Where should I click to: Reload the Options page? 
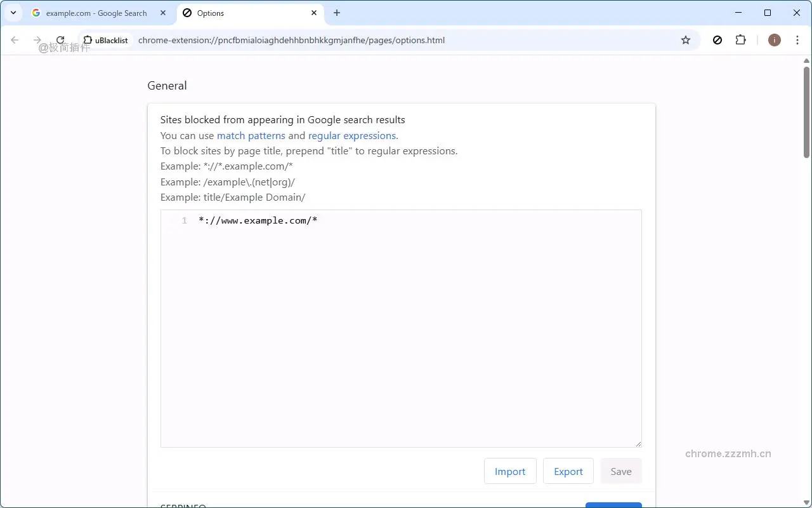pyautogui.click(x=60, y=39)
